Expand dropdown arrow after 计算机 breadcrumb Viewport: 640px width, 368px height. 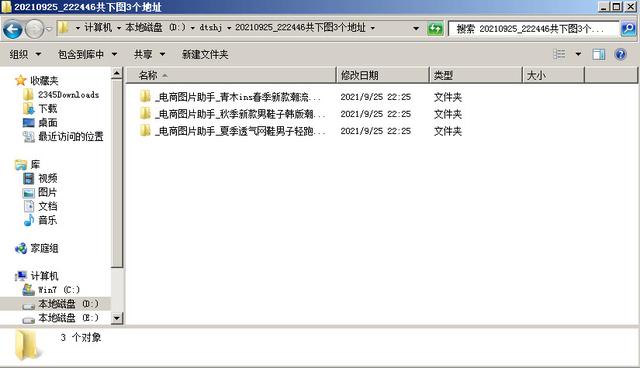point(119,28)
